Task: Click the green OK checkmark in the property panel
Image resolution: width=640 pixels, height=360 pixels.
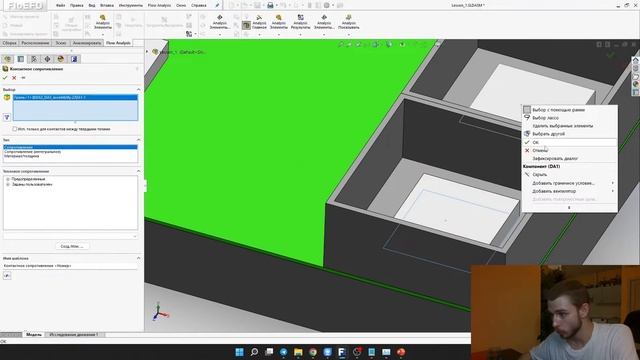Action: pos(5,78)
